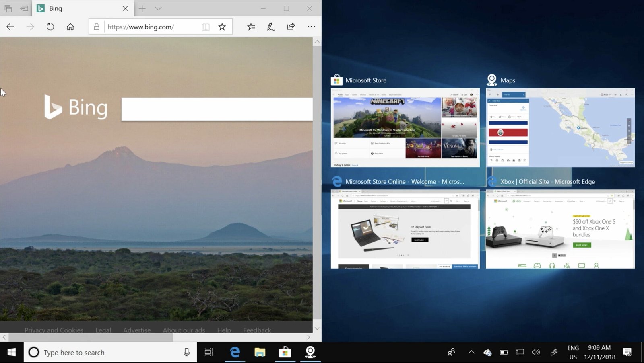Expand the tab previews chevron
The height and width of the screenshot is (363, 644).
tap(158, 8)
